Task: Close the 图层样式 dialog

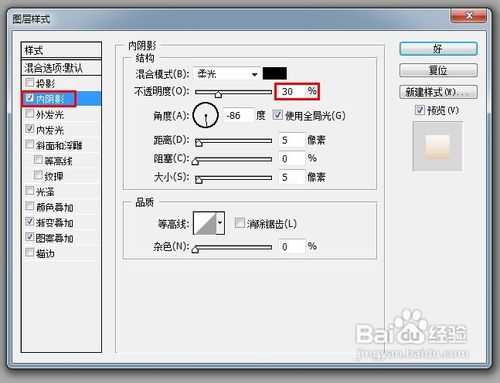Action: pos(469,15)
